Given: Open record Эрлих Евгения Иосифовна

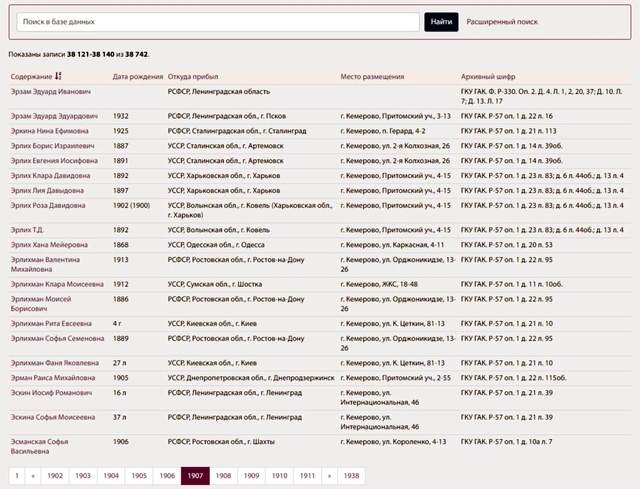Looking at the screenshot, I should [54, 160].
